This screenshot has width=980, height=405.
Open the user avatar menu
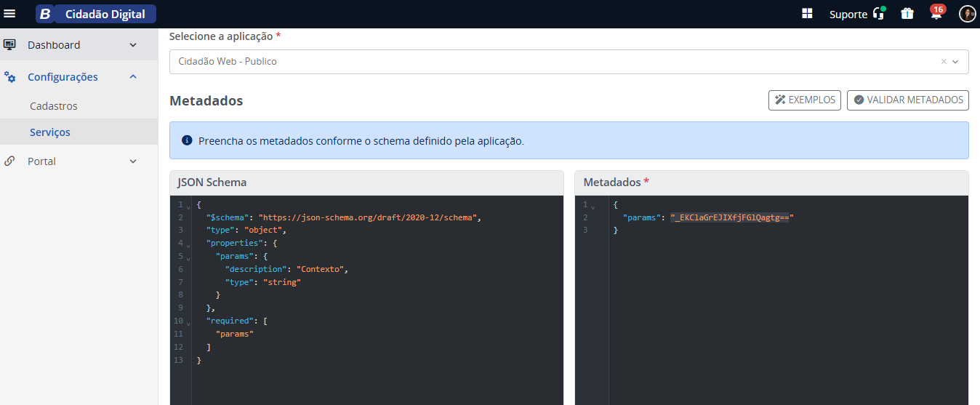[x=967, y=14]
